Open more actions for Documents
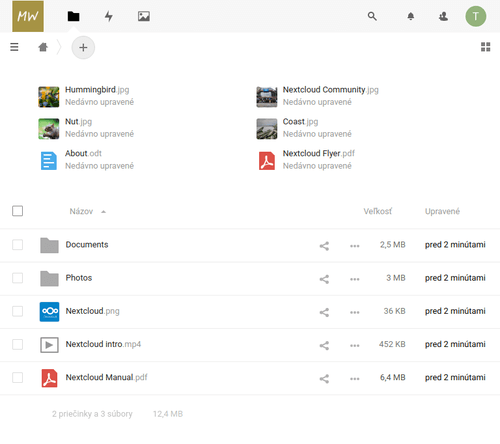Screen dimensions: 500x444 [355, 246]
